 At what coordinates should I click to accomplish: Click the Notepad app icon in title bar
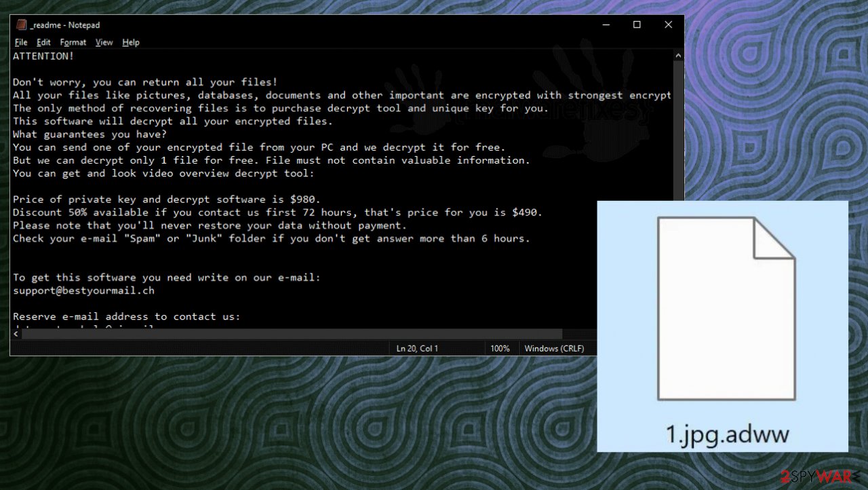click(x=22, y=25)
